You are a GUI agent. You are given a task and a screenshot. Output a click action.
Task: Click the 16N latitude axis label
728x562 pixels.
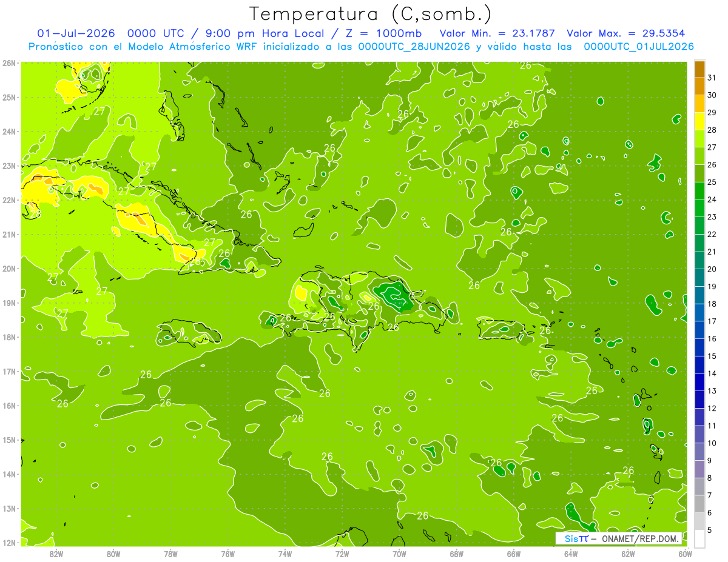click(x=10, y=406)
